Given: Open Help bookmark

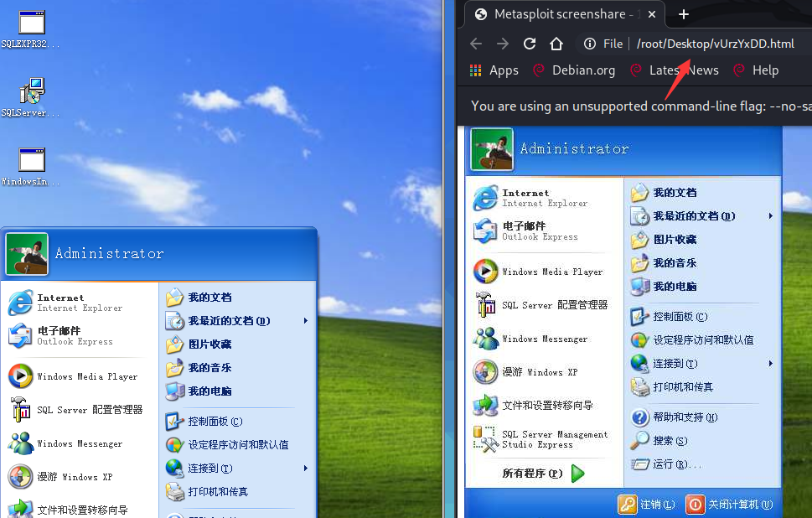Looking at the screenshot, I should click(x=756, y=70).
